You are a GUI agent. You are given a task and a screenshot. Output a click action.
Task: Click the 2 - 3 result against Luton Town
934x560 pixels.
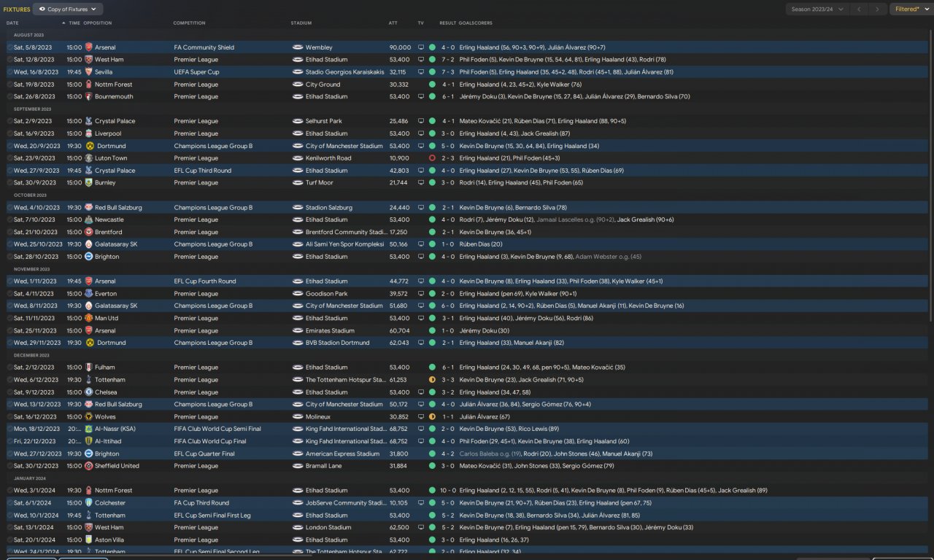448,158
